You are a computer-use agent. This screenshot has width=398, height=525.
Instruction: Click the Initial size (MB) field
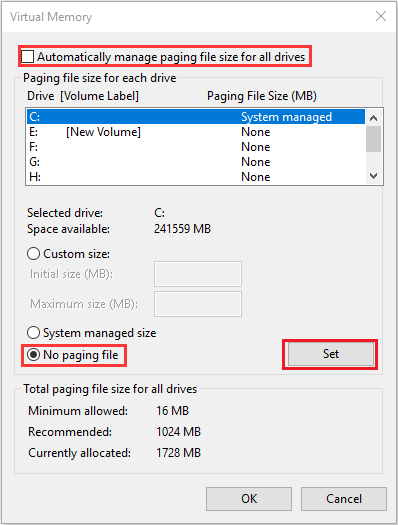[198, 274]
